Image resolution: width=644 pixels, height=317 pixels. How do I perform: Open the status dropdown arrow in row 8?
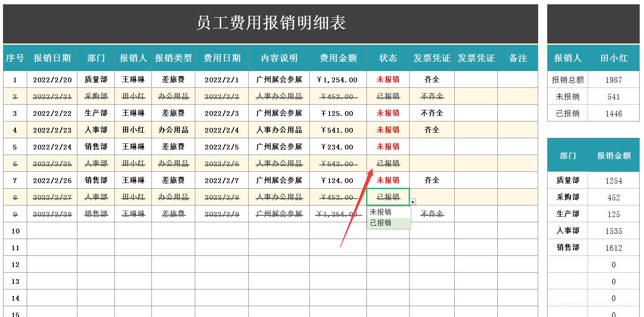pos(412,201)
